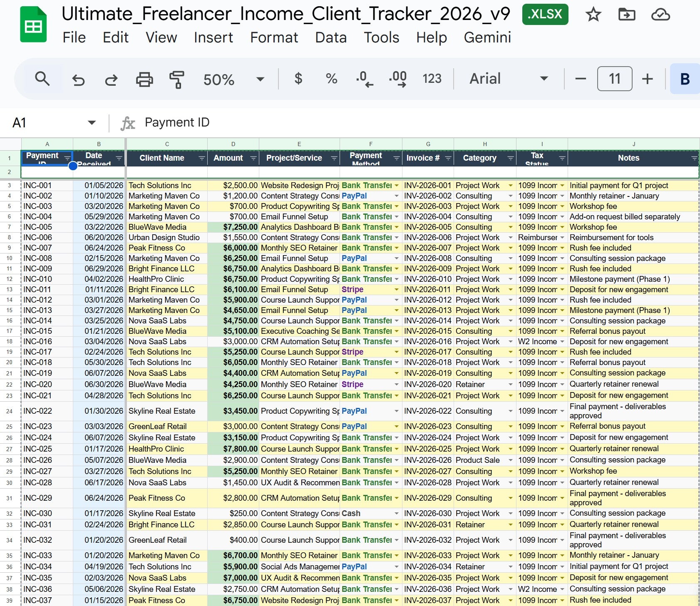Check the cloud save status icon

pos(660,14)
